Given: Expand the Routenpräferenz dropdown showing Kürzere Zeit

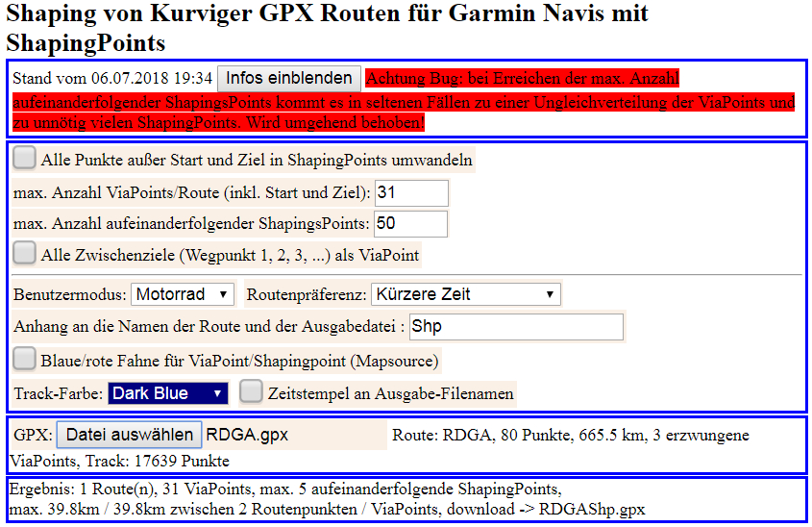Looking at the screenshot, I should click(x=465, y=294).
